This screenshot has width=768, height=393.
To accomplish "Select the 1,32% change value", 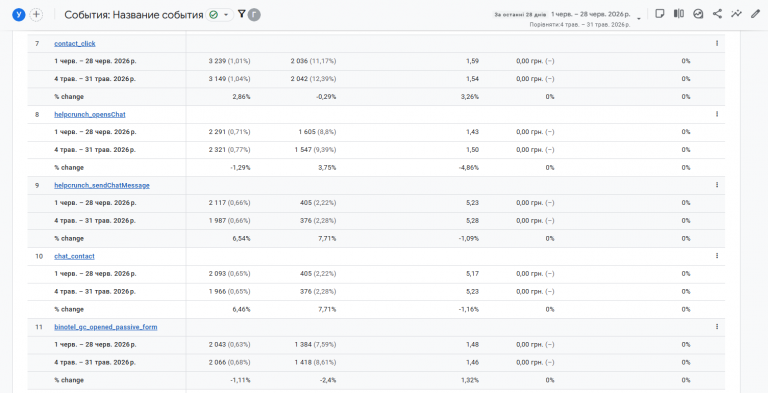I will click(470, 380).
